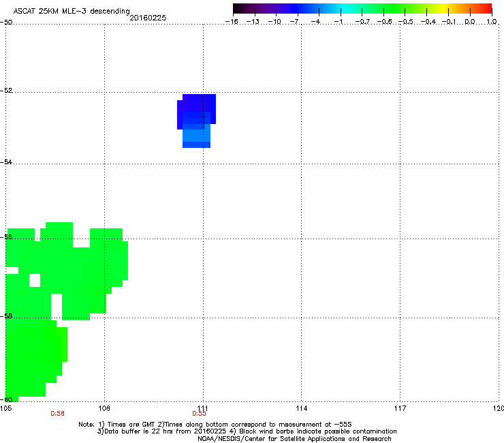This screenshot has width=504, height=443.
Task: Click latitude axis label -58
Action: coord(6,316)
